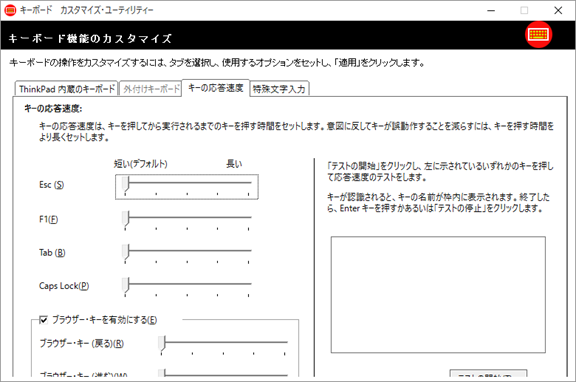Click the キーの応答速度: section heading
This screenshot has width=576, height=382.
pyautogui.click(x=53, y=109)
